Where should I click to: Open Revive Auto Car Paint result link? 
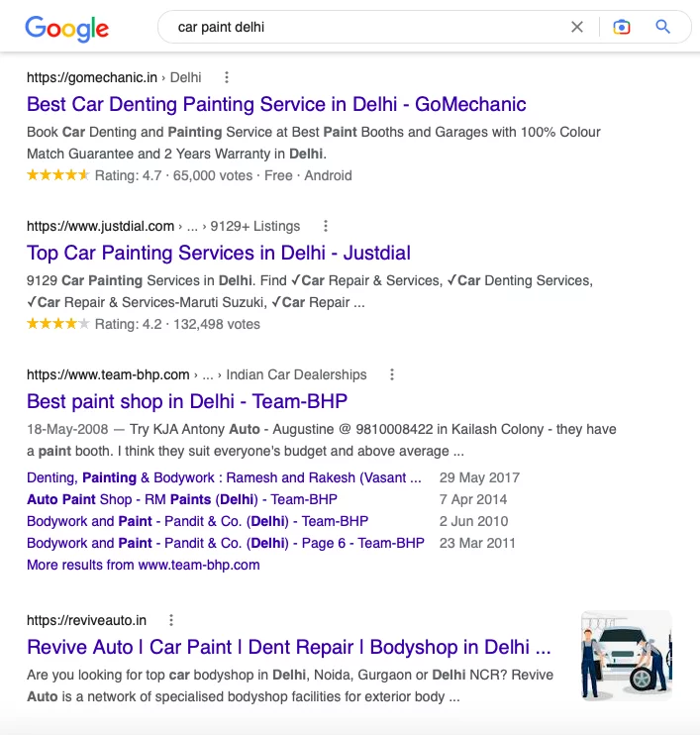point(289,647)
